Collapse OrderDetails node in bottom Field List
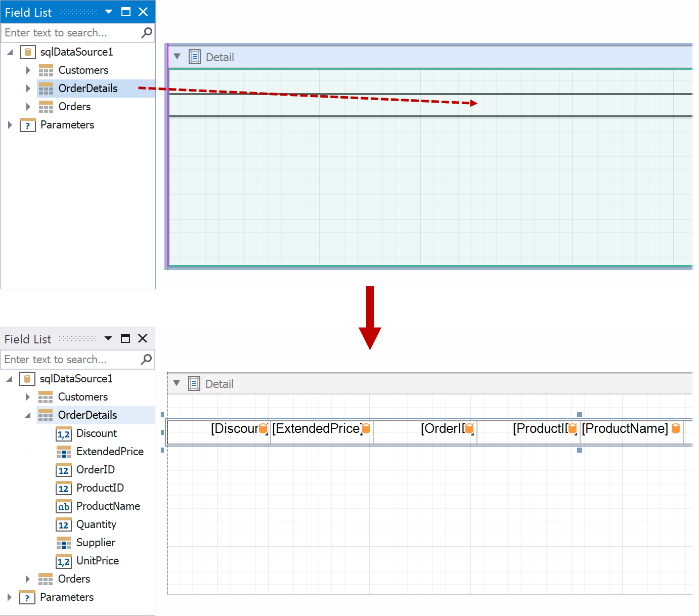This screenshot has width=699, height=616. tap(27, 416)
